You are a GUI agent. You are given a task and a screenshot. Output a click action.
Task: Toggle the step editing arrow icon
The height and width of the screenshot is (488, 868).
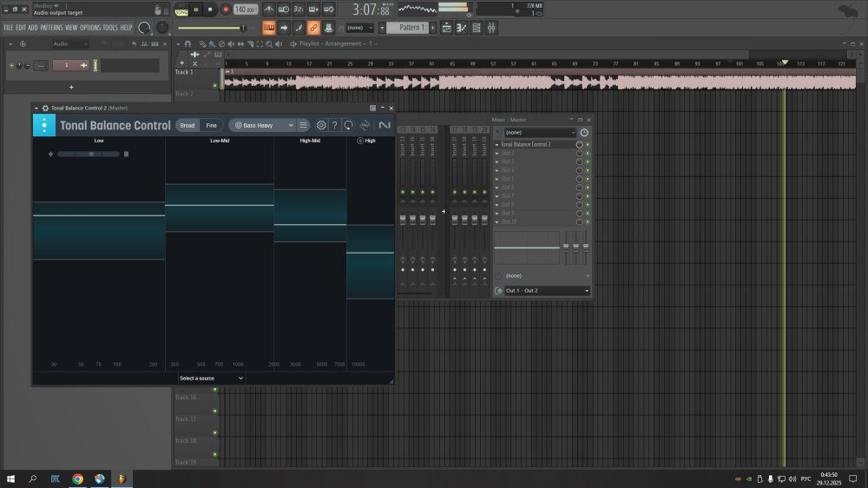pos(284,28)
